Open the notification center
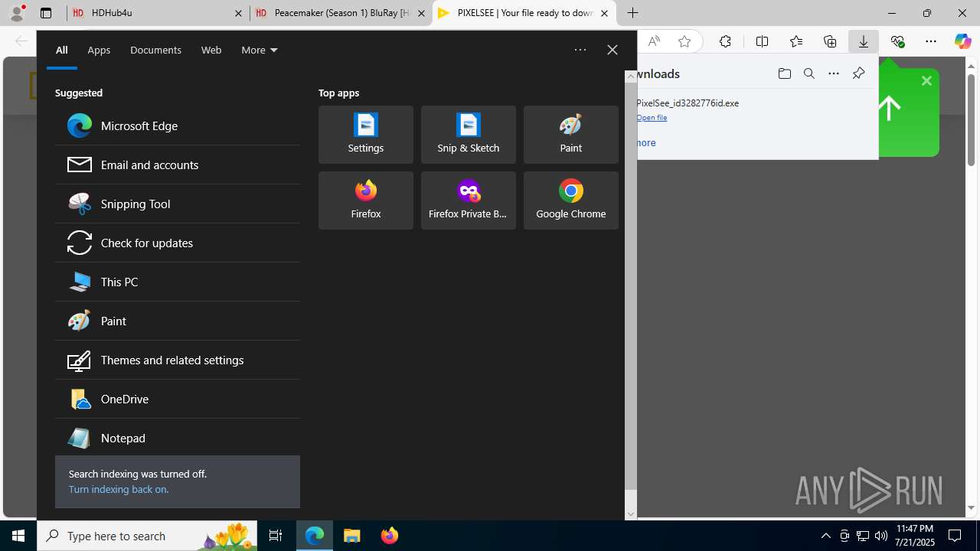This screenshot has height=551, width=980. coord(955,536)
